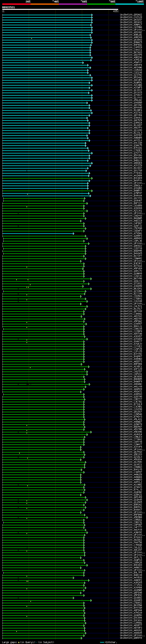The image size is (146, 644).
Task: Select hit UniRef100_Q9K9Z2
Action: [131, 246]
